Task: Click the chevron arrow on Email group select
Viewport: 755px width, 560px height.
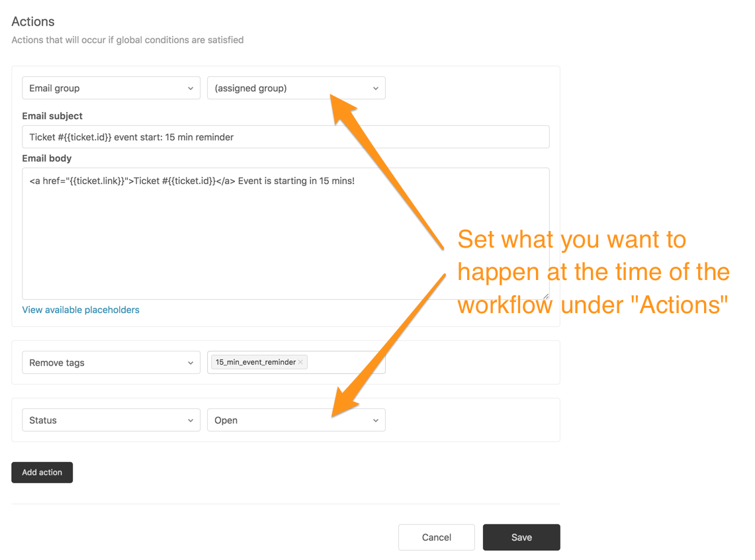Action: click(191, 89)
